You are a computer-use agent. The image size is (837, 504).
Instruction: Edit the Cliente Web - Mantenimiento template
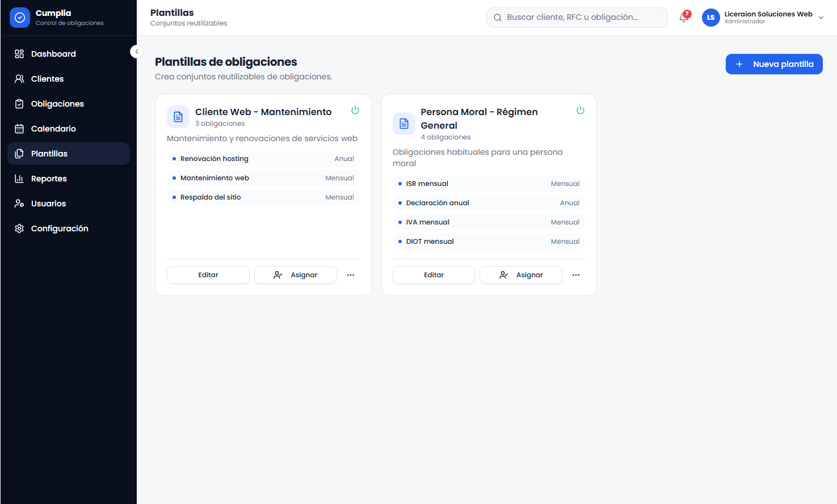pos(208,275)
